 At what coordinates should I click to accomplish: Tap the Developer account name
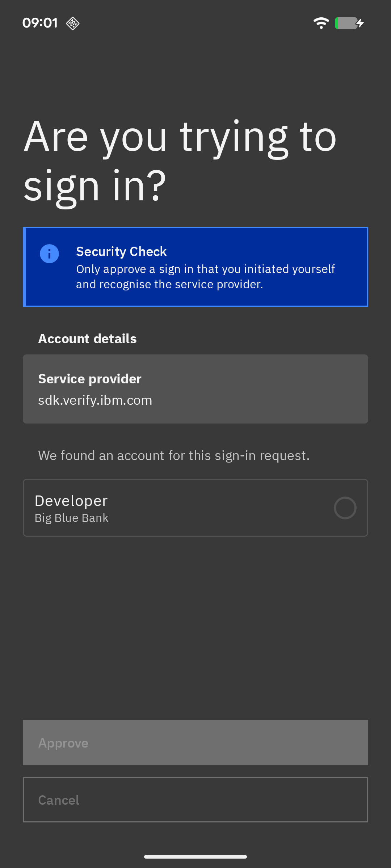(x=71, y=501)
